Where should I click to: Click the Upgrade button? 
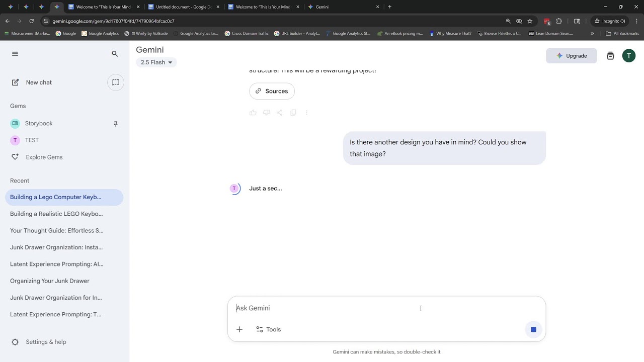pyautogui.click(x=572, y=56)
